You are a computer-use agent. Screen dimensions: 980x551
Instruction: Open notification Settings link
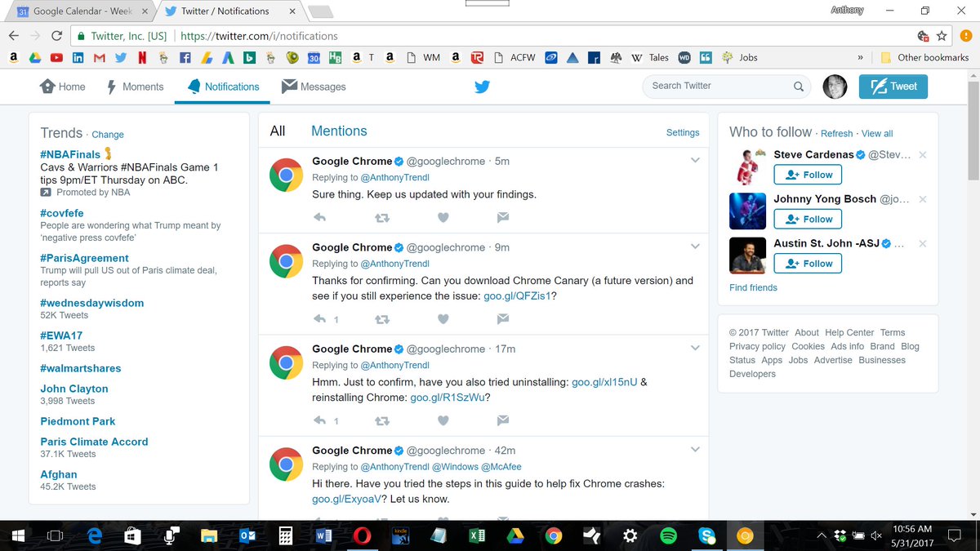tap(683, 132)
